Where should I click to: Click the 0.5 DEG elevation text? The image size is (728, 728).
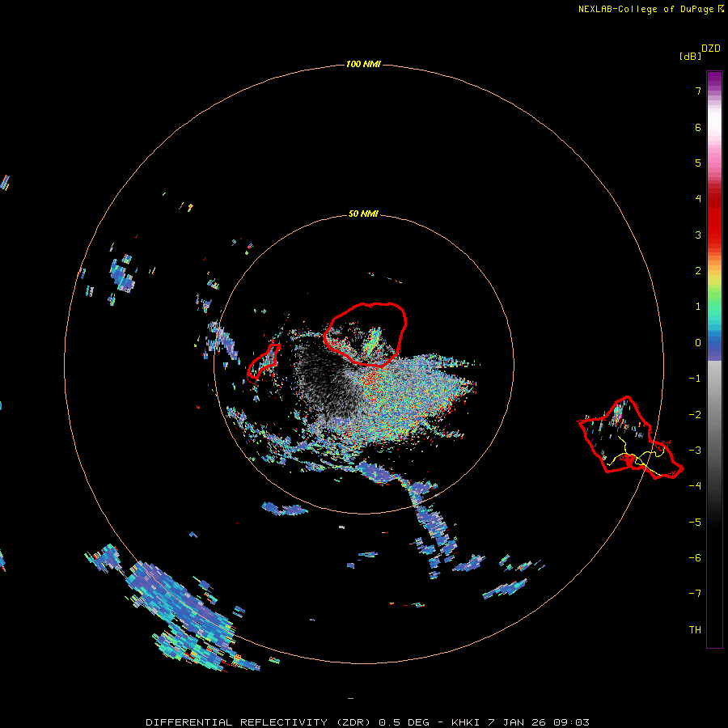[404, 722]
